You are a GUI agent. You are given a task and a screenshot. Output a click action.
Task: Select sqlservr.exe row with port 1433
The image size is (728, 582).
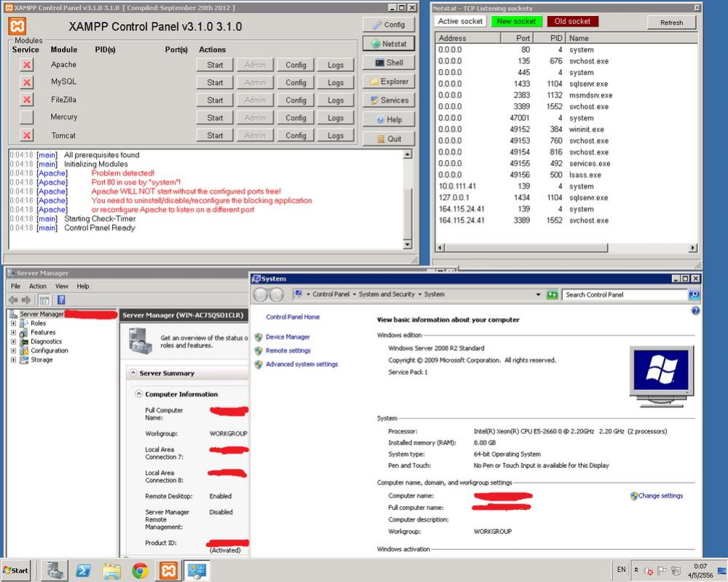point(566,84)
